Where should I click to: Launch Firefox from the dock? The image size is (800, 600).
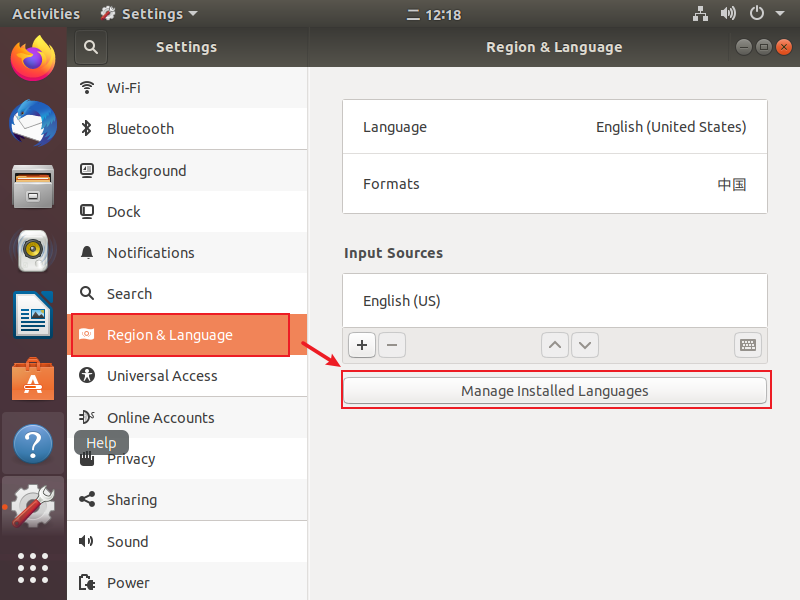(x=33, y=58)
